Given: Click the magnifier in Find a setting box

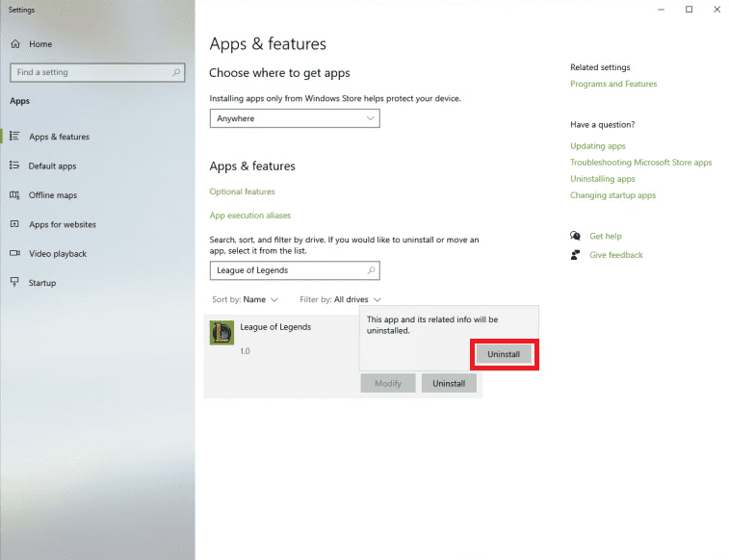Looking at the screenshot, I should [x=176, y=72].
